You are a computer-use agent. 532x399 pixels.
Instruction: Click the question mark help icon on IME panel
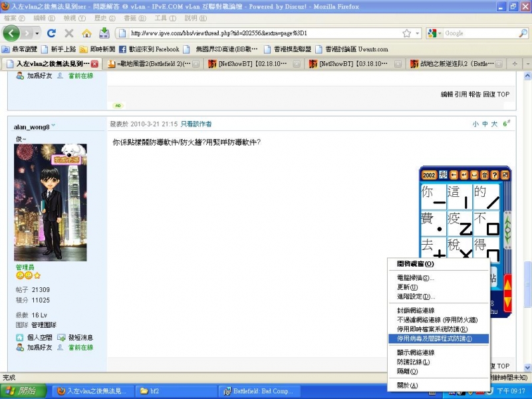[x=495, y=175]
